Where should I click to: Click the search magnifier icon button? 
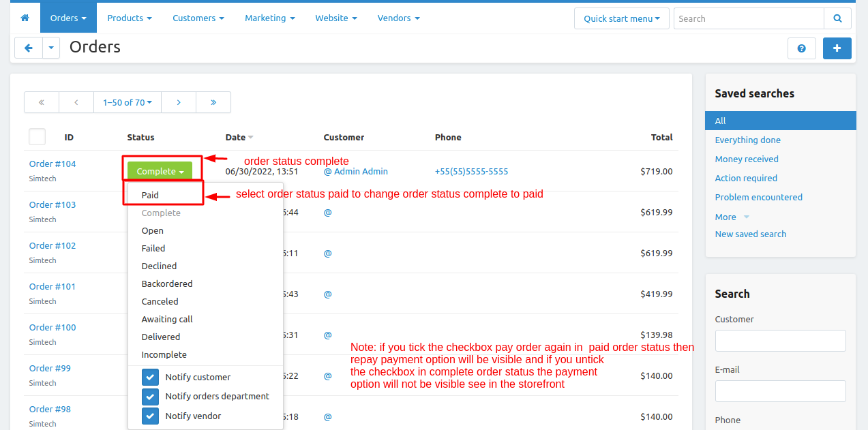(x=837, y=18)
